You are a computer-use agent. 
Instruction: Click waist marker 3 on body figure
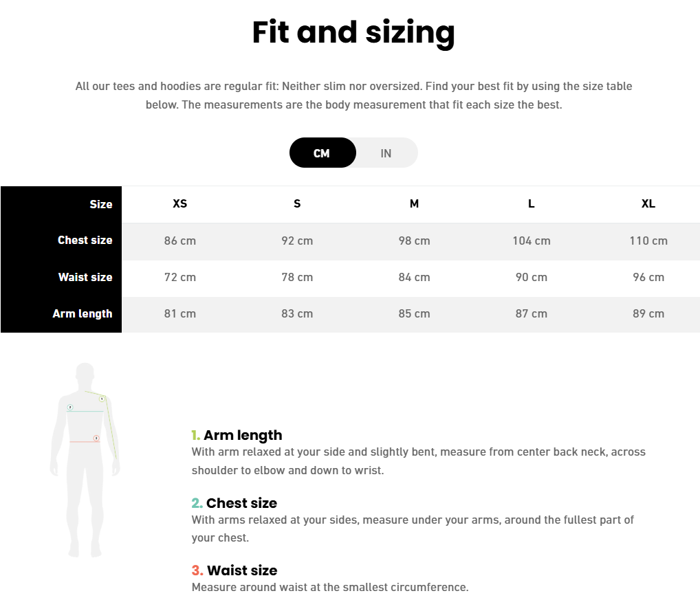(96, 438)
